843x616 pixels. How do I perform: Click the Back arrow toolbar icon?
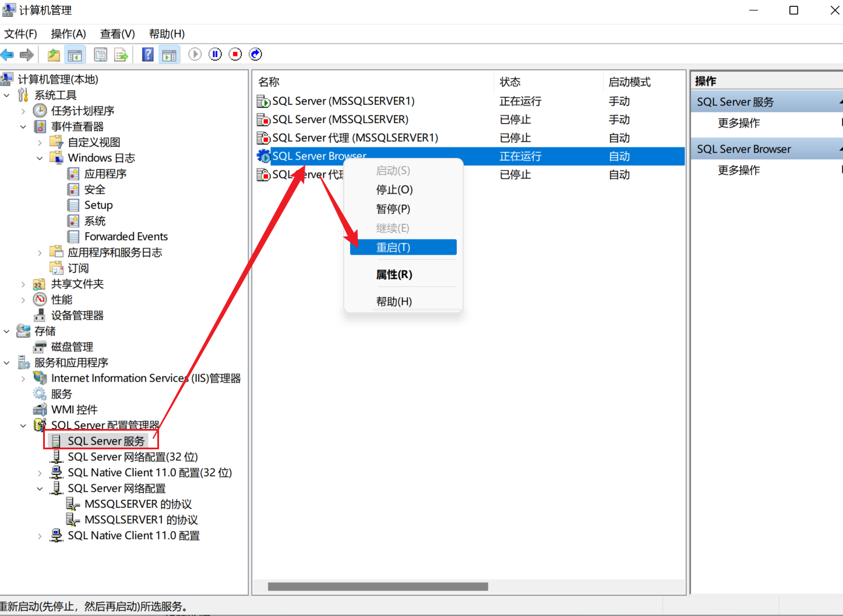pos(8,55)
